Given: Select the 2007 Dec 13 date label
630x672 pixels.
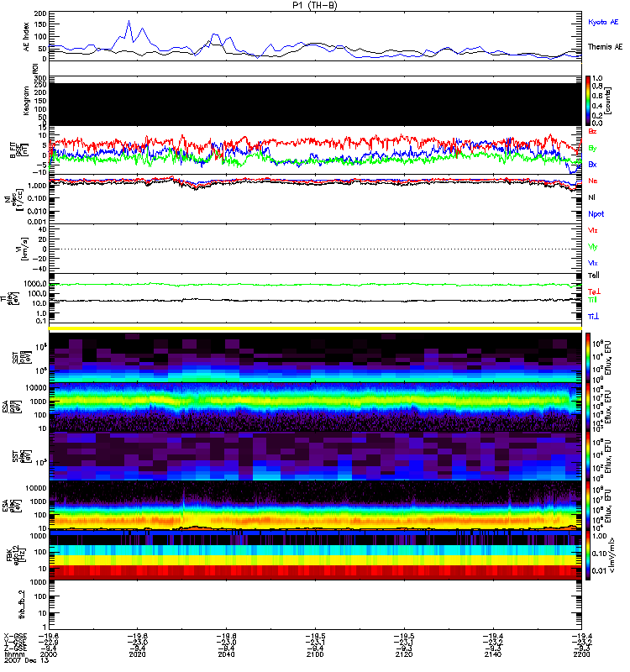Looking at the screenshot, I should (27, 660).
